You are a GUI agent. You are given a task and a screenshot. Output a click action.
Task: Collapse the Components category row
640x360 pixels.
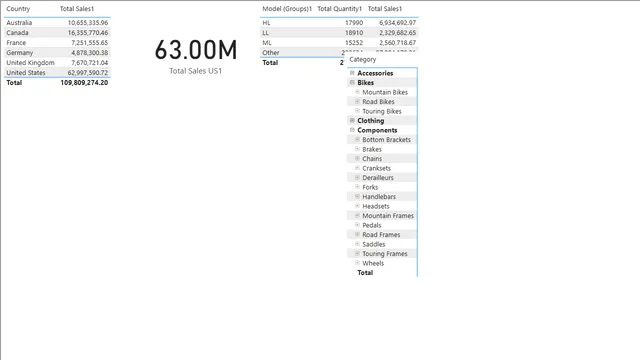352,130
